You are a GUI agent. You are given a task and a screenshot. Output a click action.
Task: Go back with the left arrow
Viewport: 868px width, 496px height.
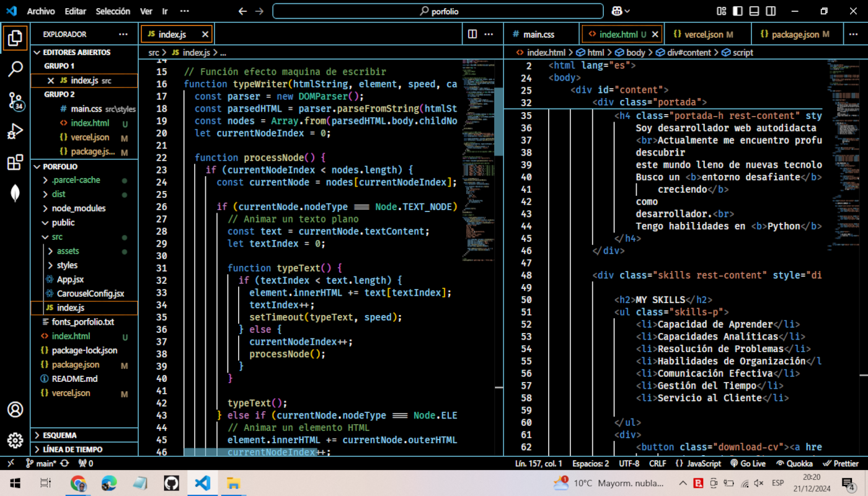242,11
